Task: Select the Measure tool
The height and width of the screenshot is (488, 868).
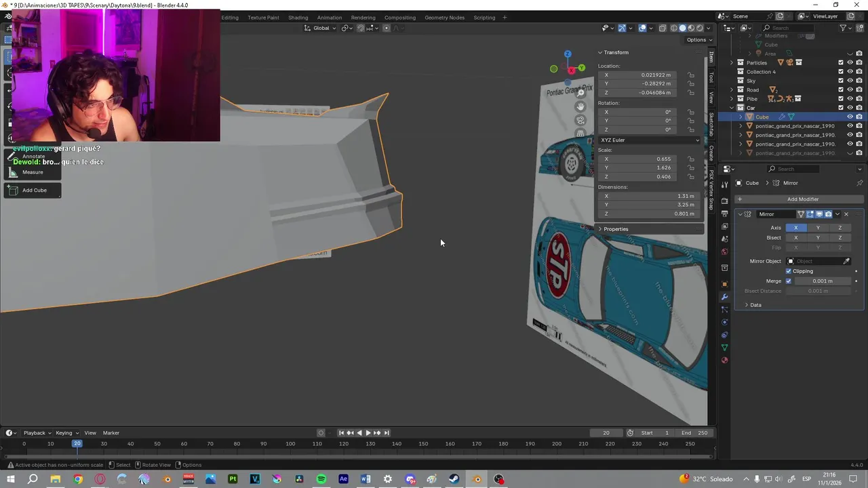Action: (x=33, y=172)
